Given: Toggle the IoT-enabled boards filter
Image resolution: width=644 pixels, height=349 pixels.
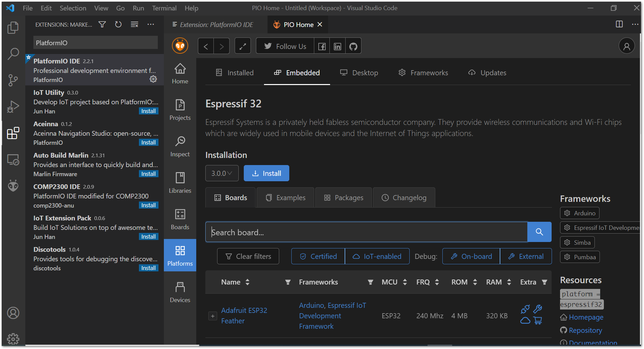Looking at the screenshot, I should [377, 256].
